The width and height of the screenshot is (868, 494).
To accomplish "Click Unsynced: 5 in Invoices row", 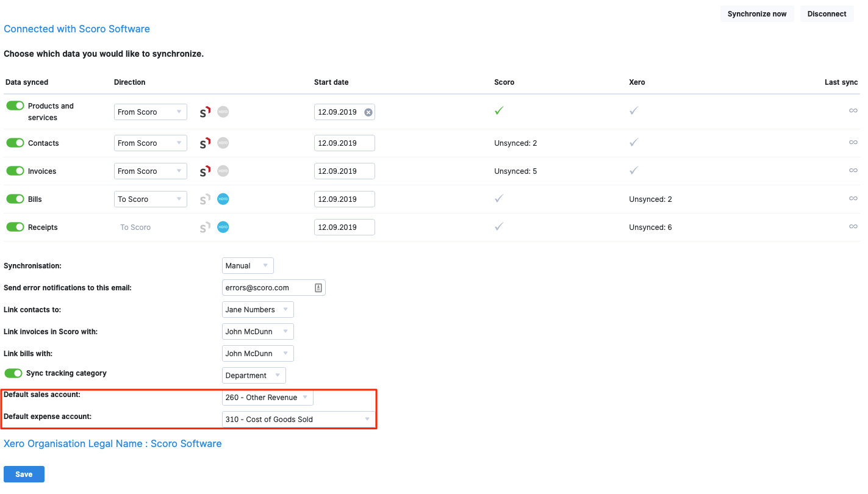I will [515, 171].
